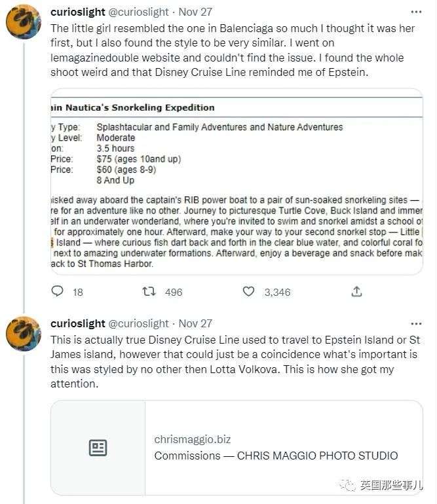Open curioslight avatar on first tweet
The height and width of the screenshot is (504, 437).
24,22
